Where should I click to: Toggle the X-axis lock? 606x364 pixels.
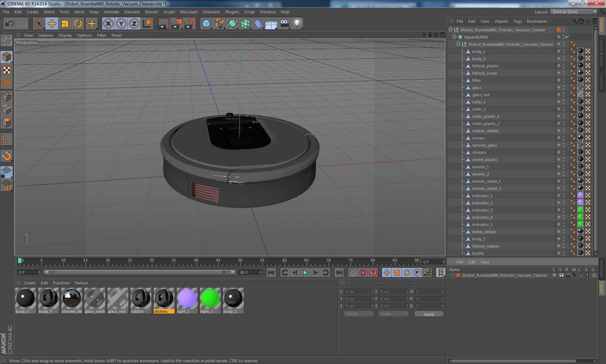108,24
